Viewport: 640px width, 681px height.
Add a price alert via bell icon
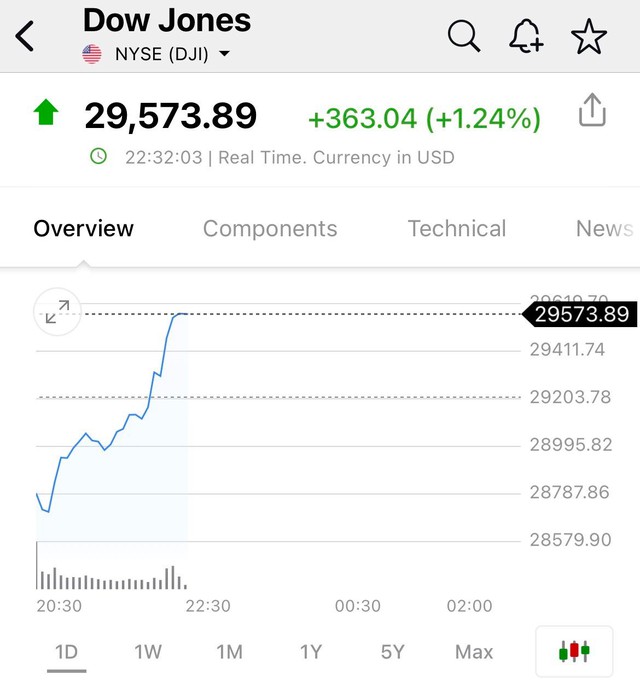(526, 36)
